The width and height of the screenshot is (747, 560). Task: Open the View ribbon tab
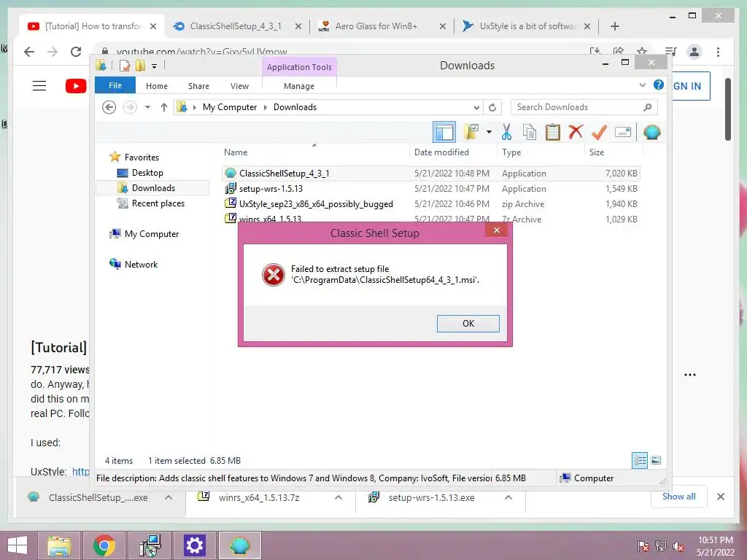pyautogui.click(x=239, y=86)
